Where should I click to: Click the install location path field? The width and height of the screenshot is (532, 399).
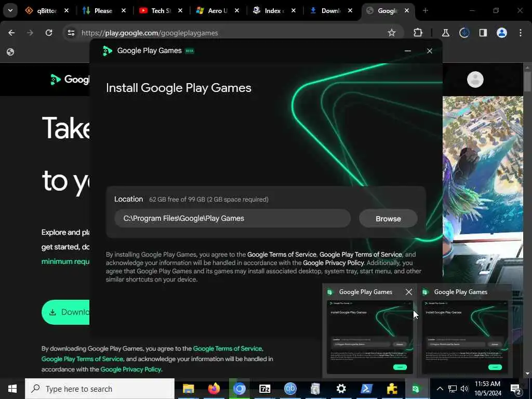[232, 219]
